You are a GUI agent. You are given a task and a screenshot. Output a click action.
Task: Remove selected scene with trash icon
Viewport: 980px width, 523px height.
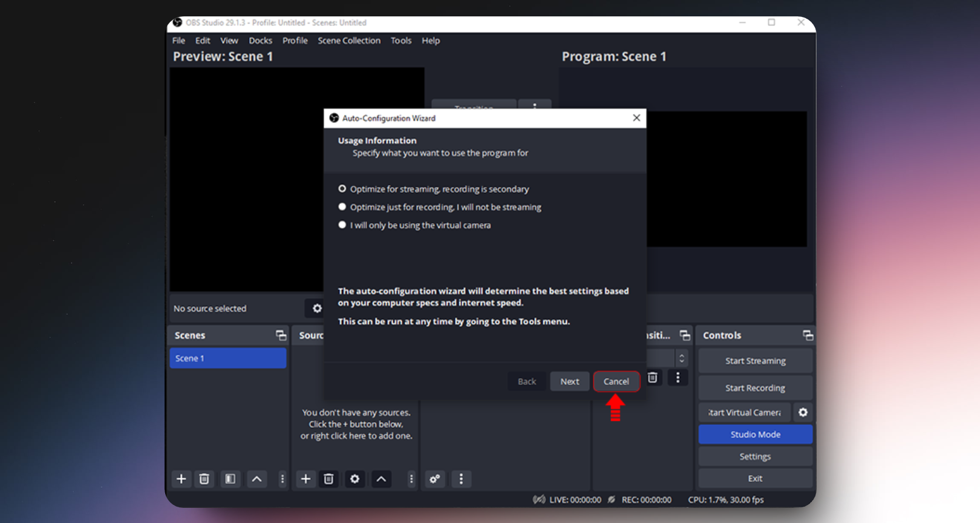(x=204, y=479)
